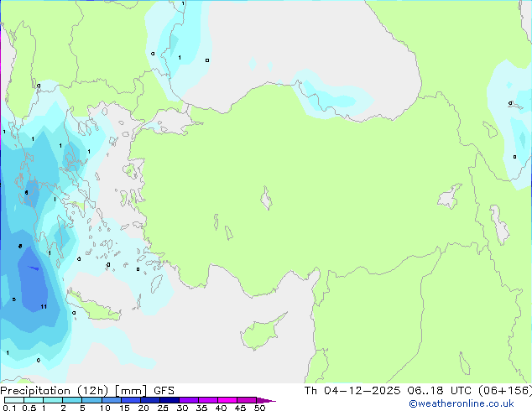Select the legend swatch between 10 and 15
This screenshot has width=532, height=411.
[111, 400]
